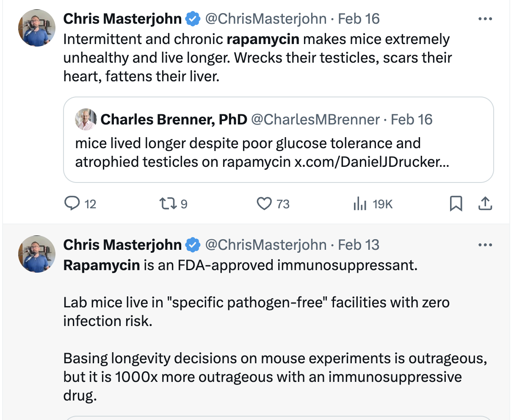Bookmark the Feb 16 tweet
525x420 pixels.
click(x=456, y=204)
